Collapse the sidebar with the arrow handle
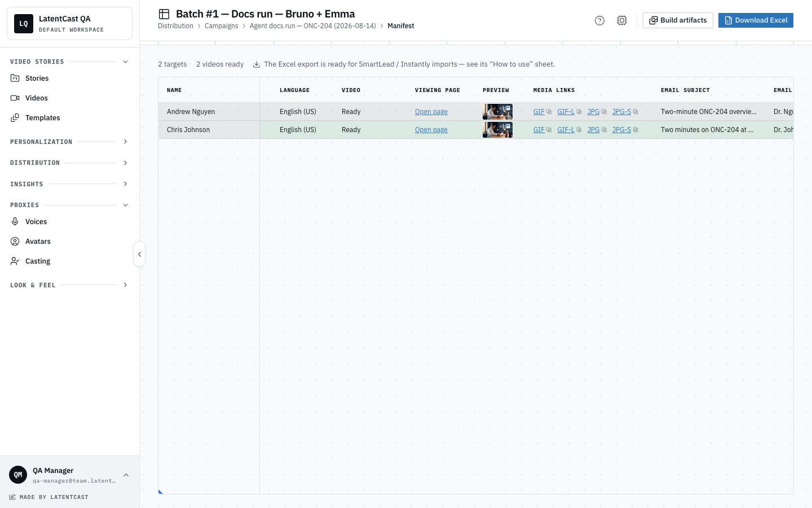Screen dimensions: 812x508 coord(139,254)
